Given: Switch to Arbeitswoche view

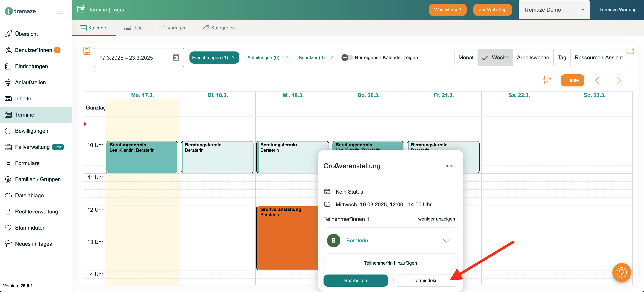Looking at the screenshot, I should 533,58.
